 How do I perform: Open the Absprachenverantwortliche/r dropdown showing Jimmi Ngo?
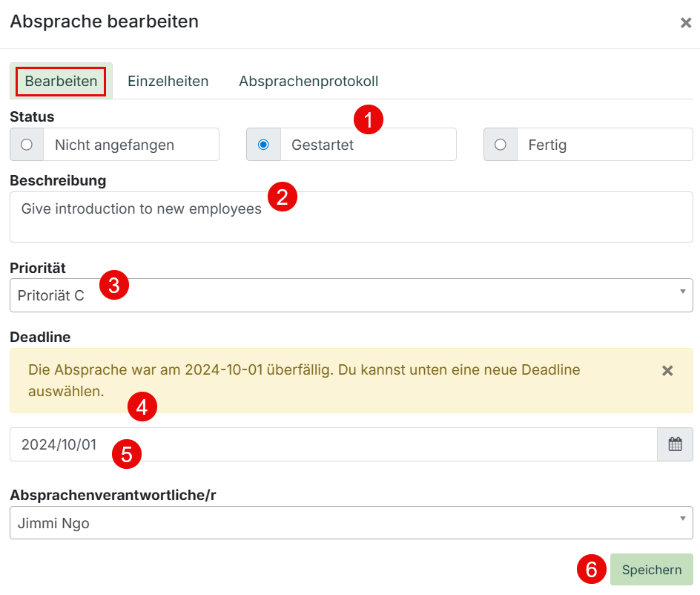point(351,522)
